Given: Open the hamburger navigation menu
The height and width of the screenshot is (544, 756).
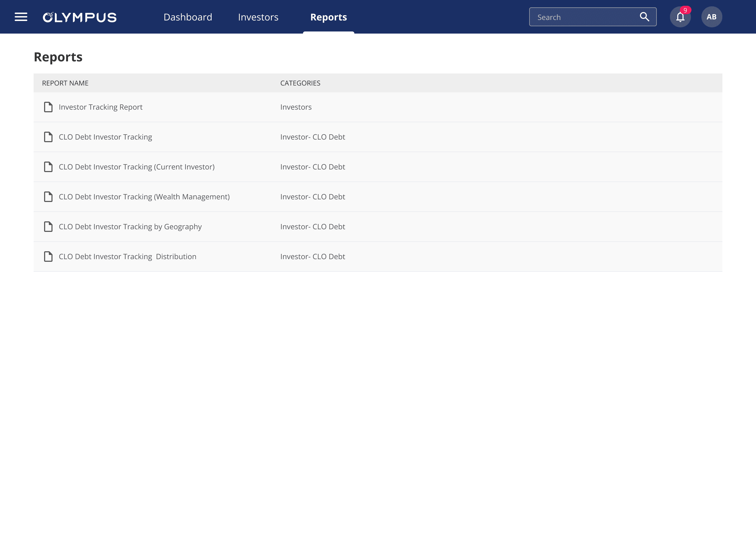Looking at the screenshot, I should pos(21,17).
